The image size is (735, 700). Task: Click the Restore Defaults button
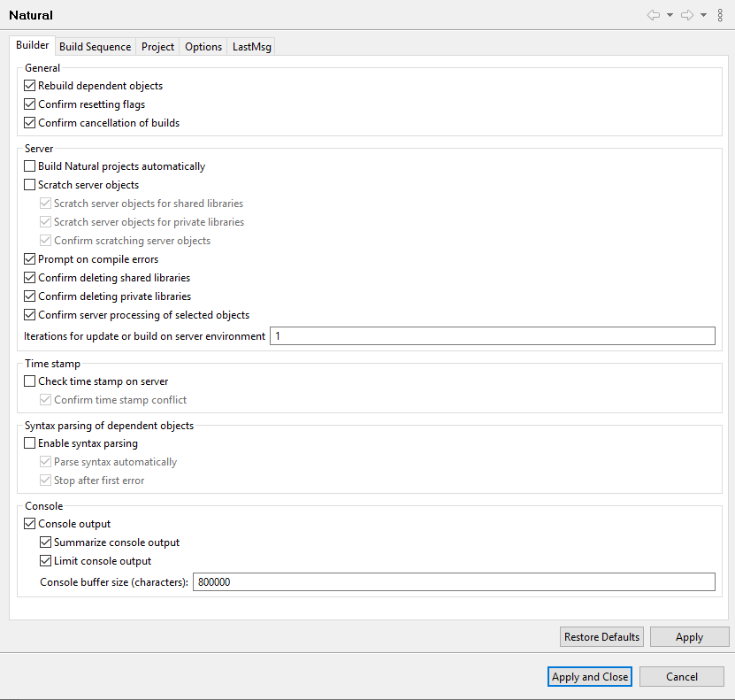(x=601, y=637)
